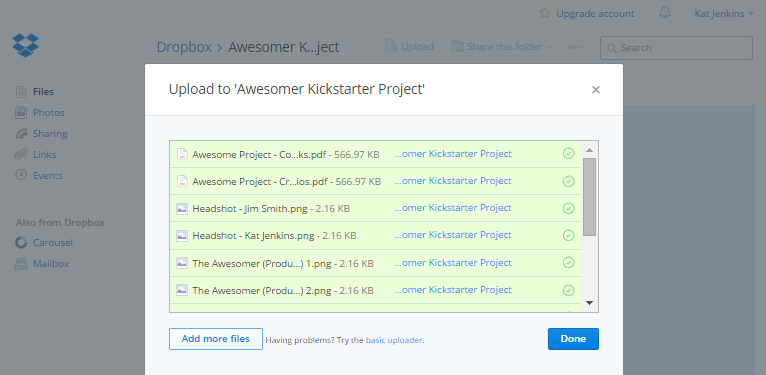Image resolution: width=766 pixels, height=375 pixels.
Task: Select 'Headshot - Kat Jenkins.png' file name
Action: 253,235
